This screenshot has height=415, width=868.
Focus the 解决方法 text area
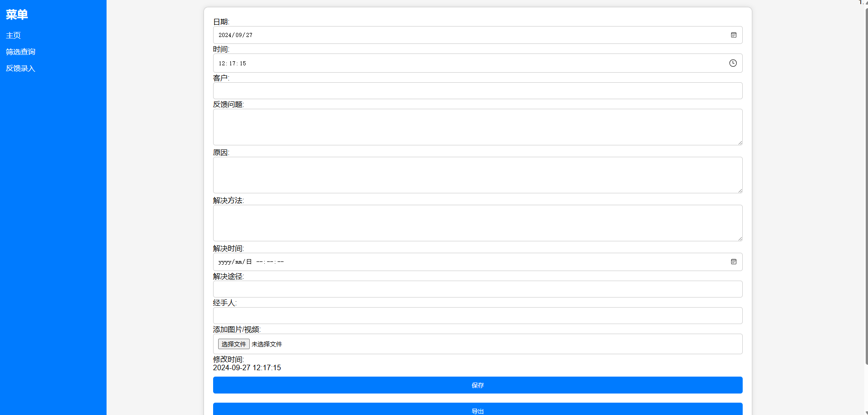477,223
